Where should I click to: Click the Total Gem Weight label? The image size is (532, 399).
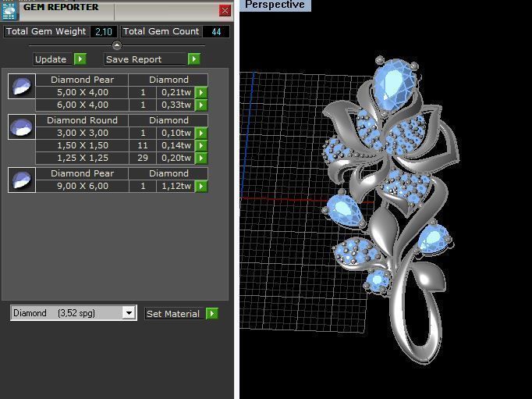(x=46, y=31)
